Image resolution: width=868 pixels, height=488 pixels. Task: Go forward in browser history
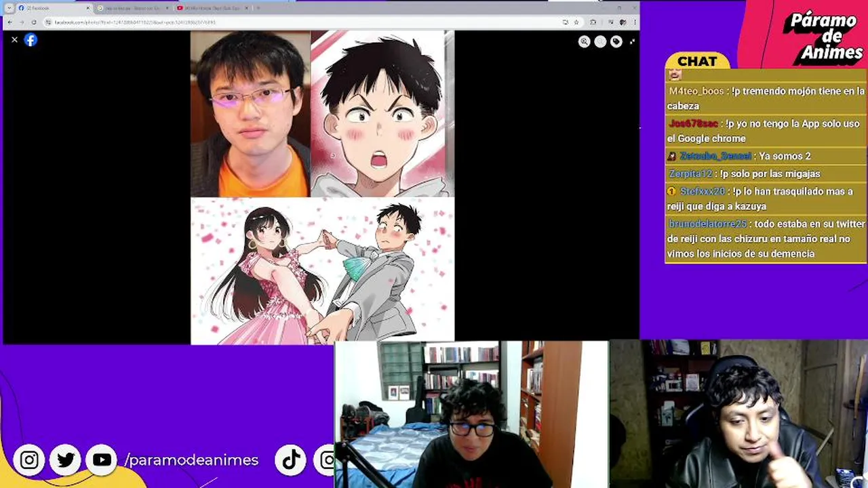(x=22, y=22)
